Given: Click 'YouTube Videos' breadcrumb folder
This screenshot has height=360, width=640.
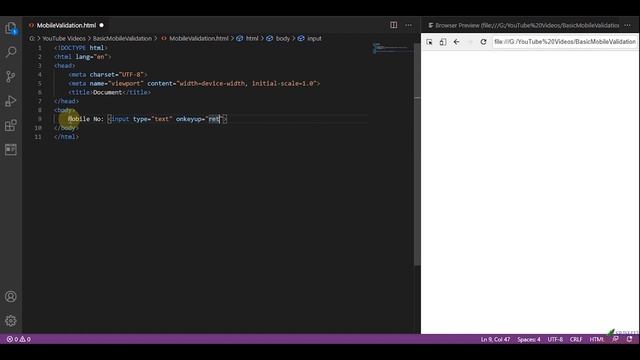Looking at the screenshot, I should [x=64, y=38].
